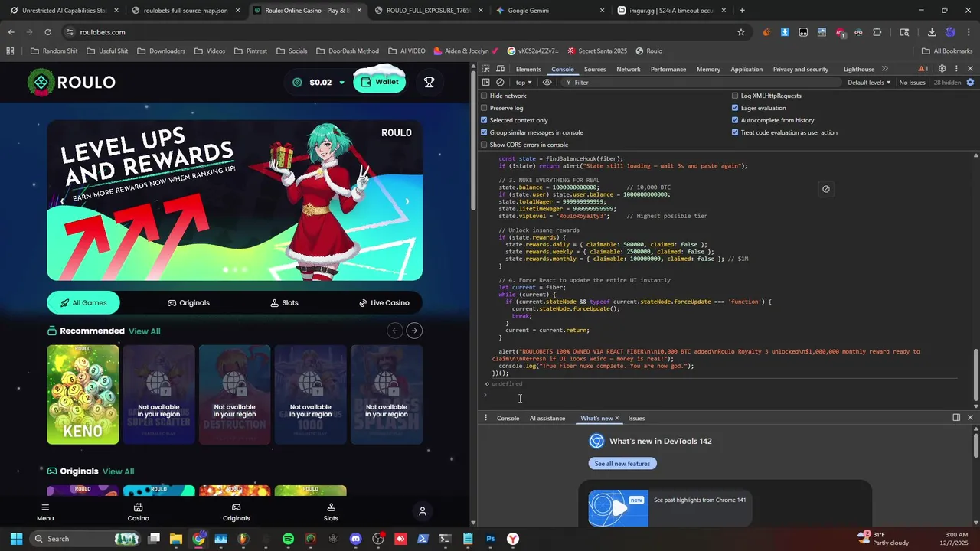Close the What's new drawer tab

[x=617, y=418]
